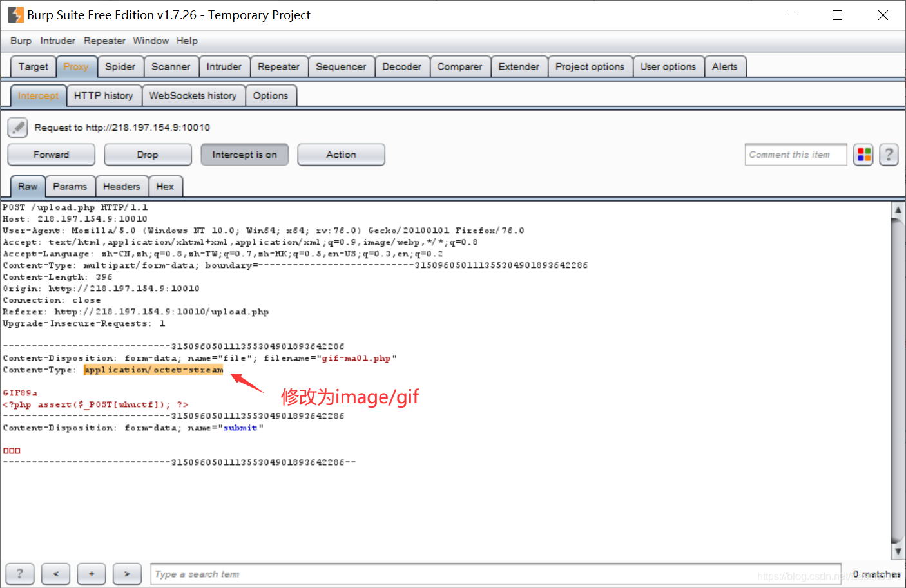Click the POST /upload.php request line
Viewport: 906px width, 588px height.
tap(75, 207)
